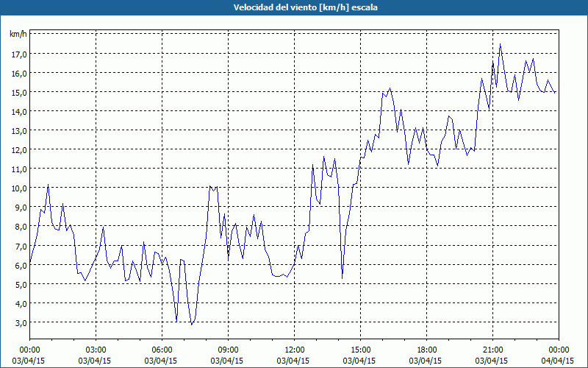
Task: Click the 10,0 y-axis label
Action: click(19, 188)
